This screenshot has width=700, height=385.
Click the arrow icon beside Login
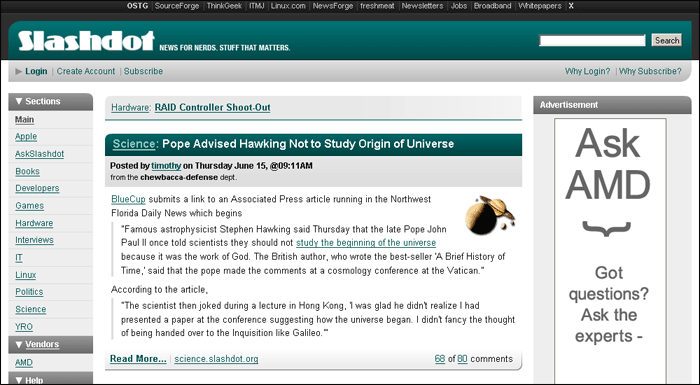[x=19, y=71]
